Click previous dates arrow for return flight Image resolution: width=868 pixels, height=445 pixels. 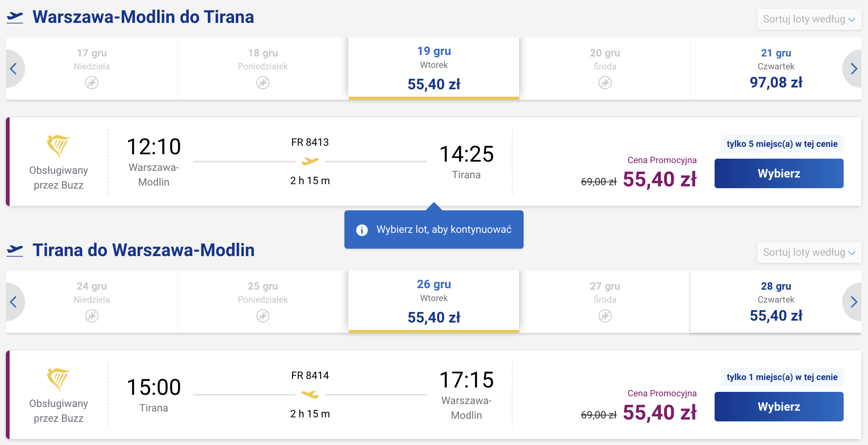click(14, 302)
